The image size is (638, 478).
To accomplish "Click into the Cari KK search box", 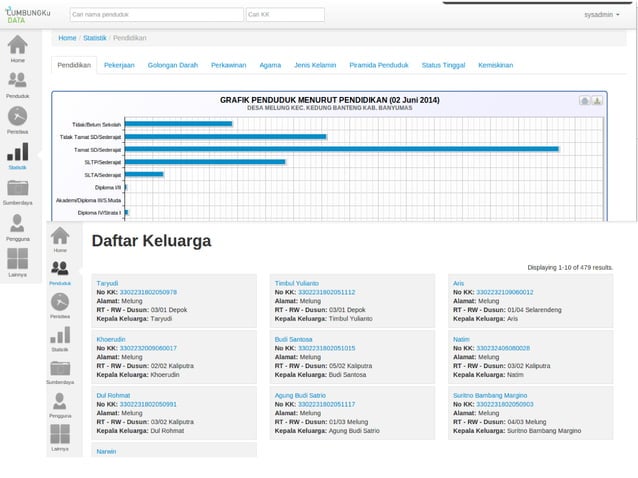I will pos(284,15).
